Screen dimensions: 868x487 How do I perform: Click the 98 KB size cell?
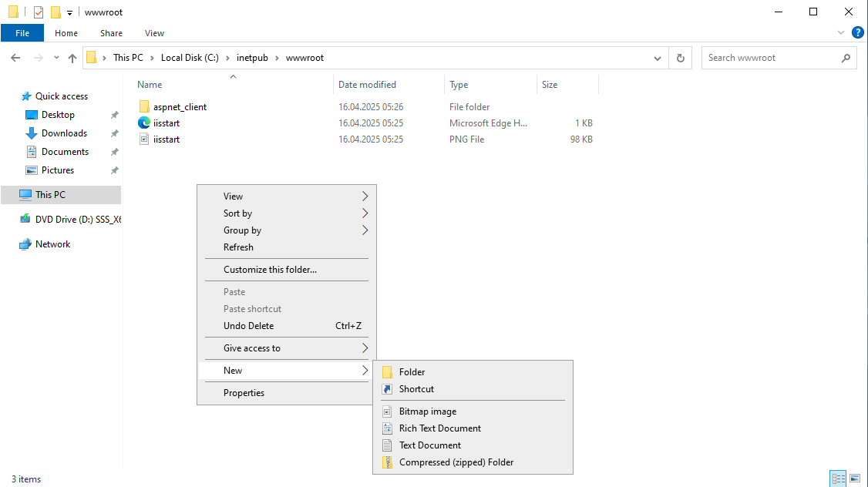point(581,139)
